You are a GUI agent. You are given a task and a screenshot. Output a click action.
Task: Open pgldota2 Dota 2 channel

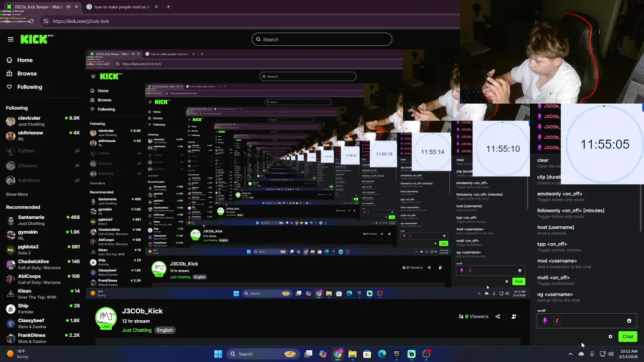(x=42, y=249)
